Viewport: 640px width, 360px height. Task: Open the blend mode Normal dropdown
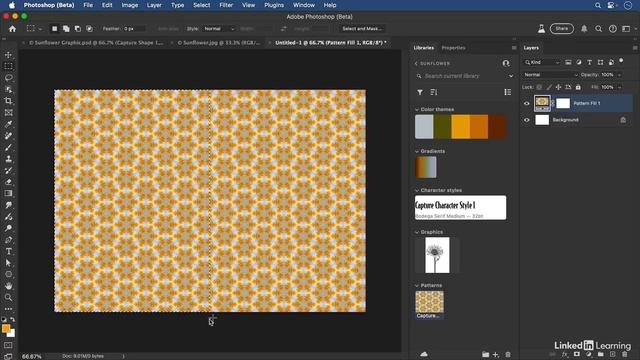click(551, 75)
